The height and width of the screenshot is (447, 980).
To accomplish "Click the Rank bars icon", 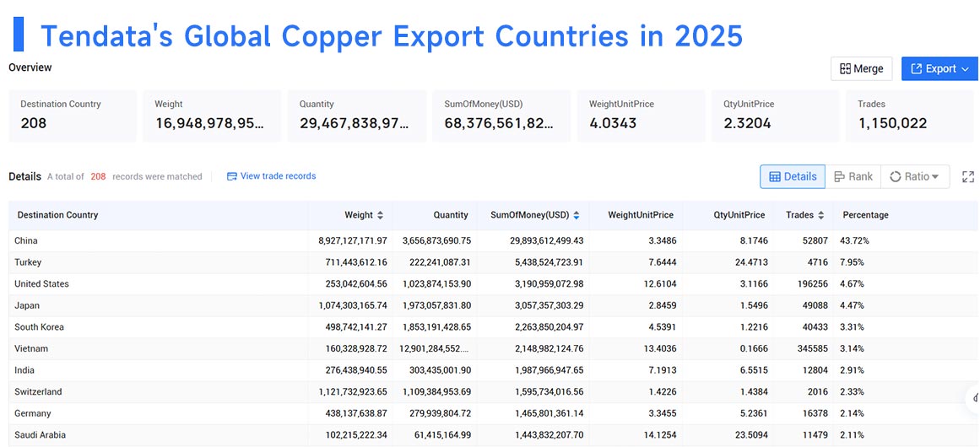I will (839, 176).
